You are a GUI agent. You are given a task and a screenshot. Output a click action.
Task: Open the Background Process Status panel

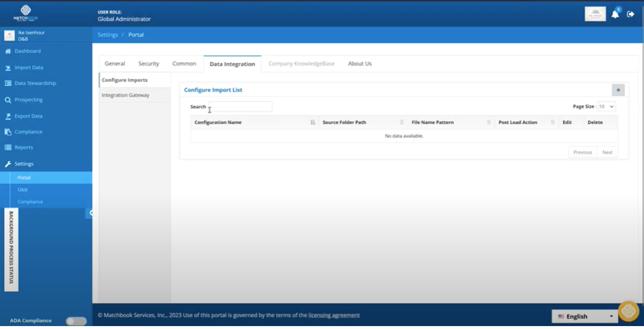click(x=11, y=249)
